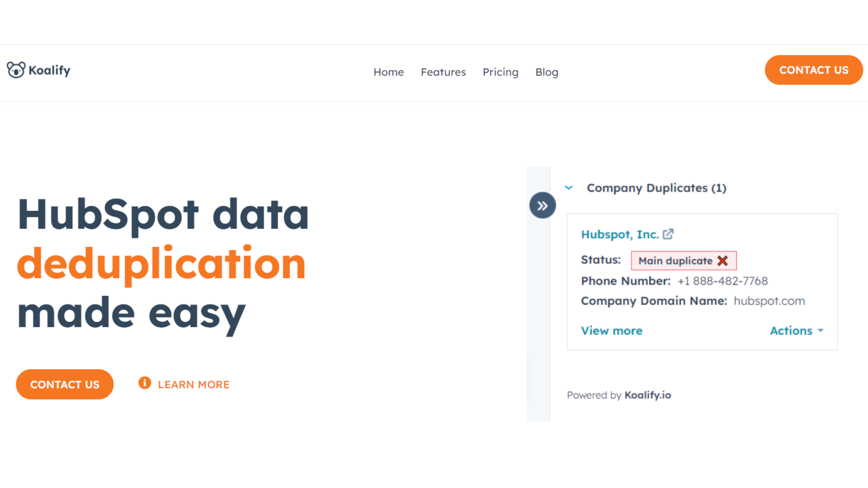The image size is (868, 488).
Task: Open the Hubspot, Inc. company link
Action: (x=620, y=234)
